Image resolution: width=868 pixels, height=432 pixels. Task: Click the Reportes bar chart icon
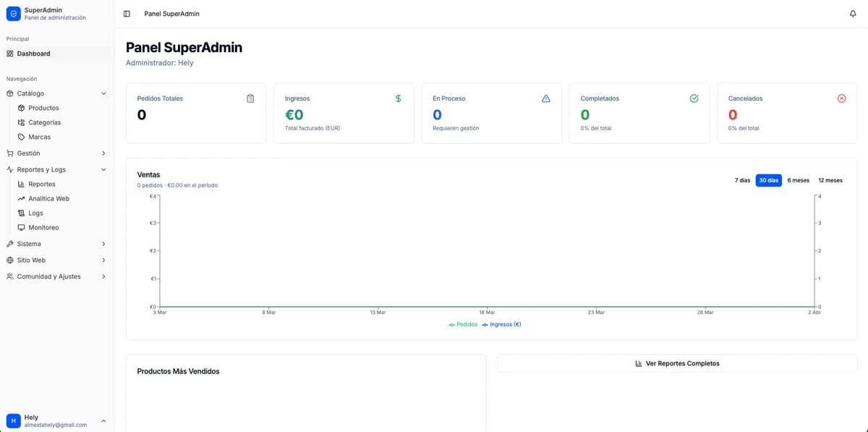pyautogui.click(x=22, y=184)
